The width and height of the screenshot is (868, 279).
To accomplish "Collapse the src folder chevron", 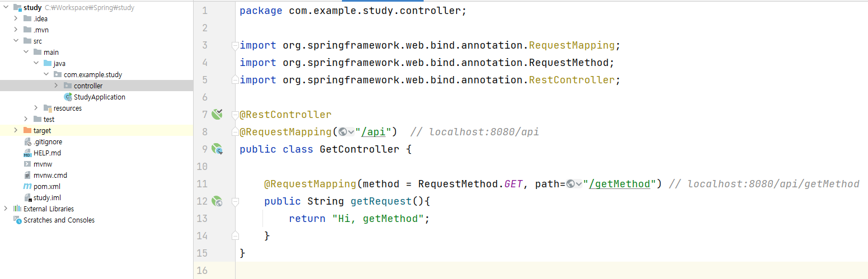I will [16, 41].
